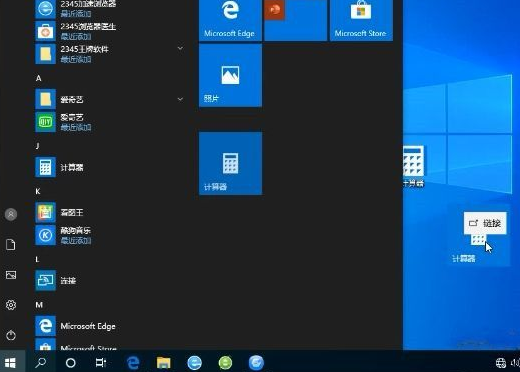Open the Microsoft Store tile

[361, 20]
